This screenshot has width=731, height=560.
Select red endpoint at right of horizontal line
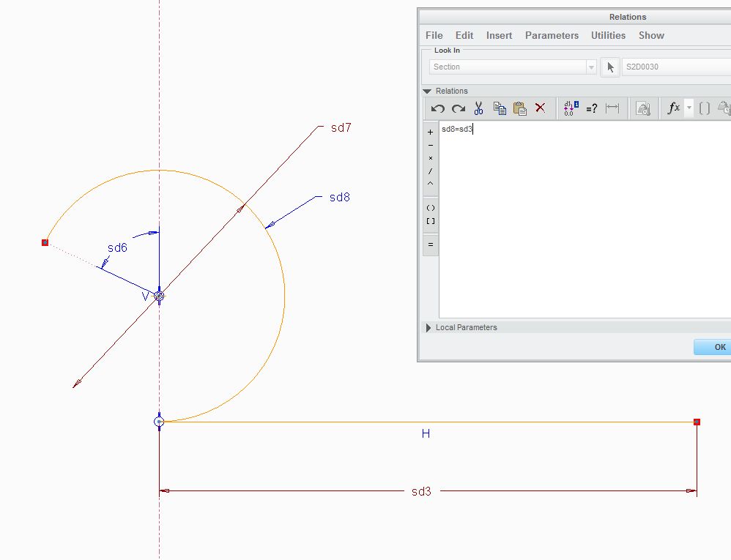[x=697, y=422]
